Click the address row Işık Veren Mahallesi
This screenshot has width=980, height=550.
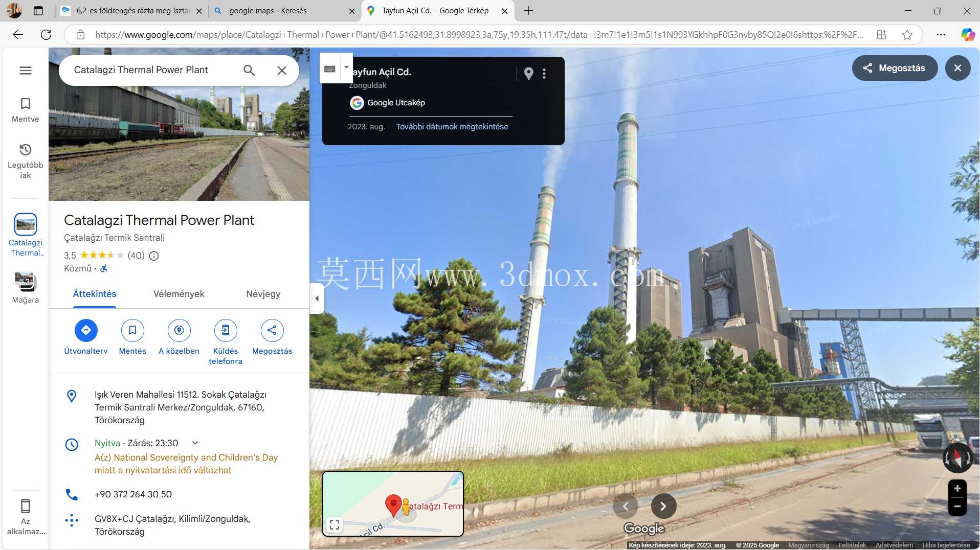click(x=179, y=407)
